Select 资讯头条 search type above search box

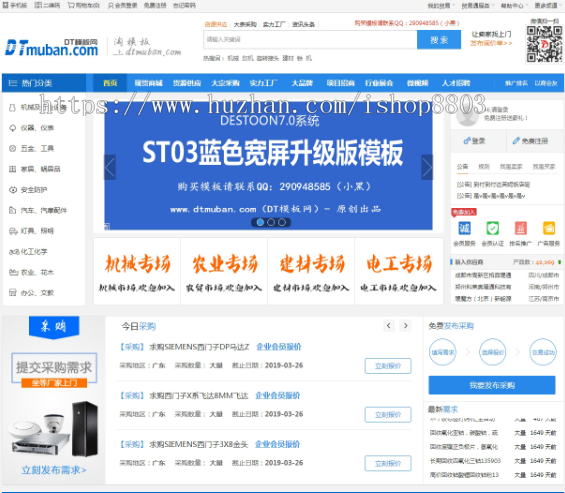303,25
